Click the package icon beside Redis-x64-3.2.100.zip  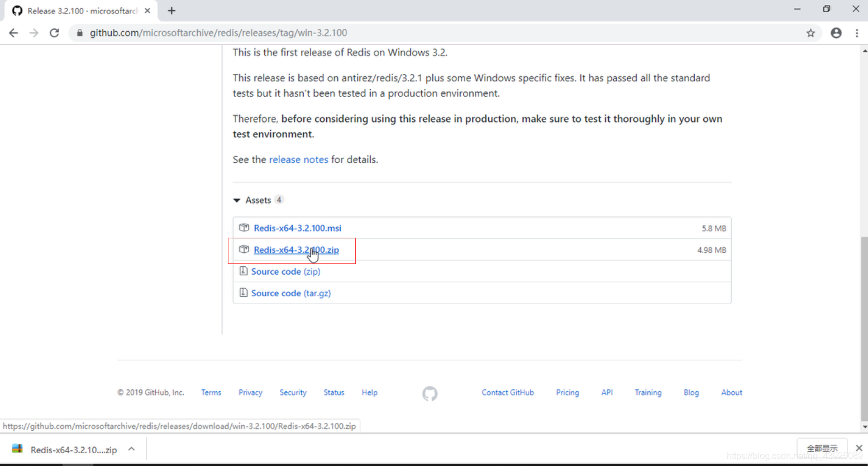pos(244,249)
